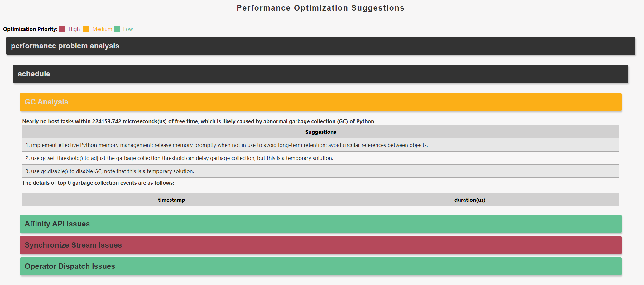Screen dimensions: 644x285
Task: Click the Suggestions table header
Action: 320,132
